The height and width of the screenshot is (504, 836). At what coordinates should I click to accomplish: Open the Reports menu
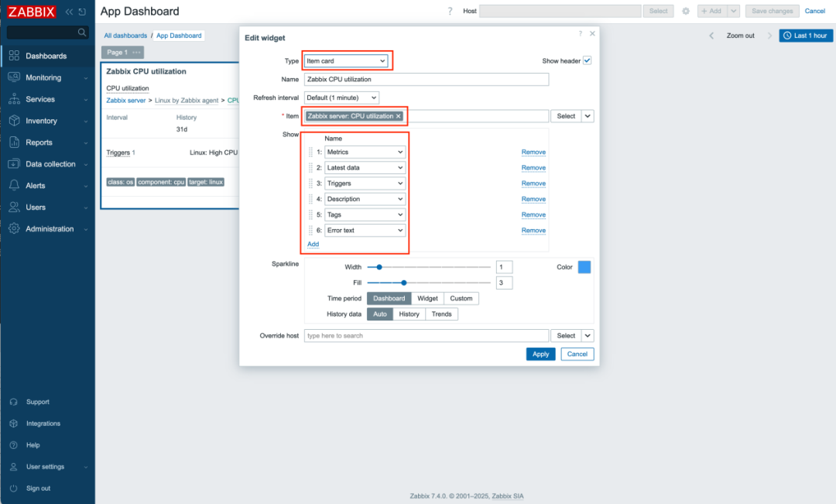point(46,142)
